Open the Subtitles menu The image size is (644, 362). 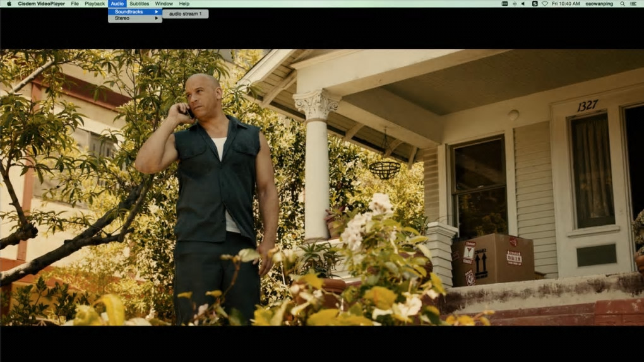(x=140, y=4)
